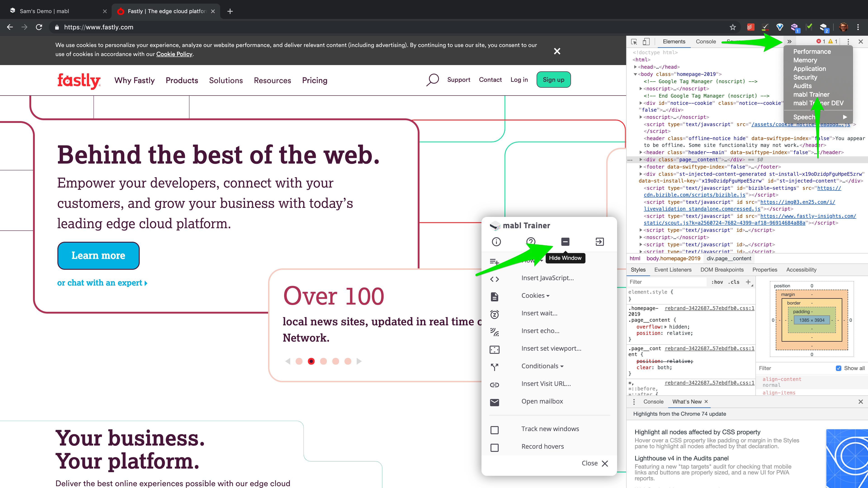Toggle the DevTools device toolbar icon
This screenshot has height=488, width=868.
pos(646,41)
